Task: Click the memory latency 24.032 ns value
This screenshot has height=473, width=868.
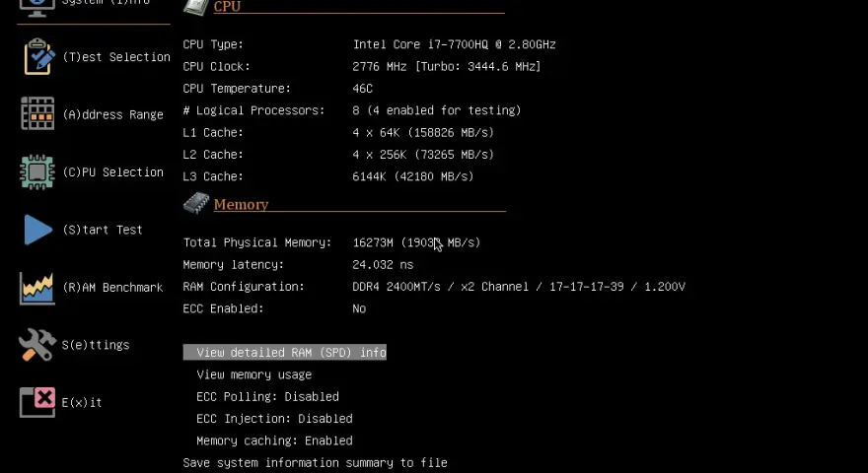Action: [x=383, y=264]
